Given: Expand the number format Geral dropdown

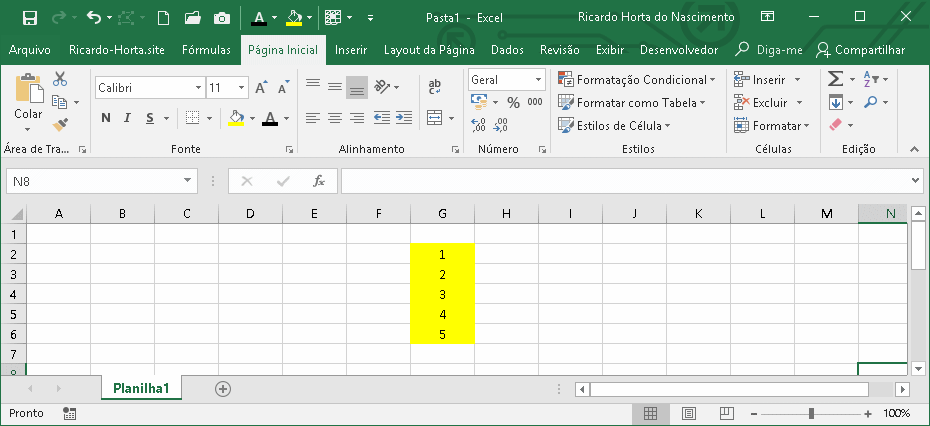Looking at the screenshot, I should coord(539,80).
